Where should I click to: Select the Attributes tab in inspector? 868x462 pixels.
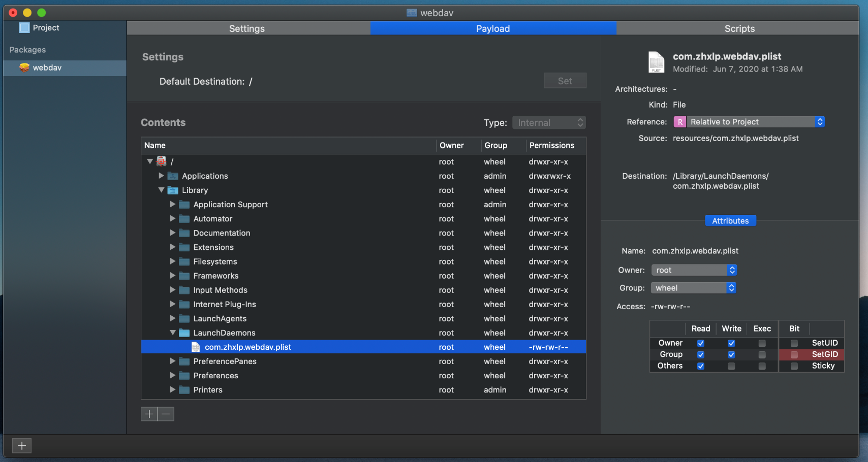[x=730, y=221]
